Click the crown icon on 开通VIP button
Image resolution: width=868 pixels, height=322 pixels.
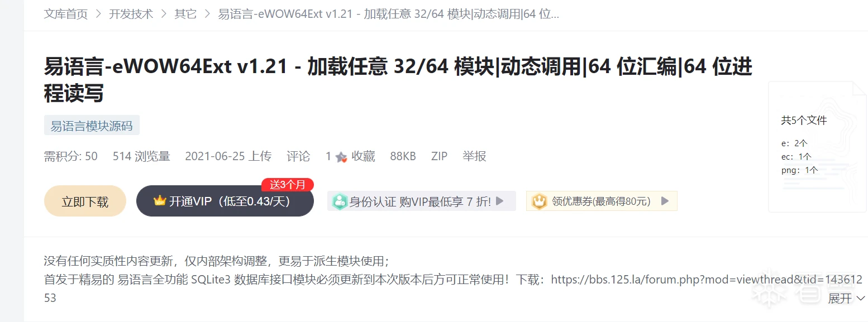point(160,200)
